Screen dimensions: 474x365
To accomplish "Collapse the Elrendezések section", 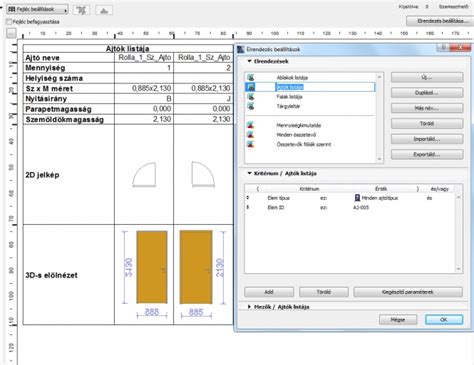I will tap(249, 61).
